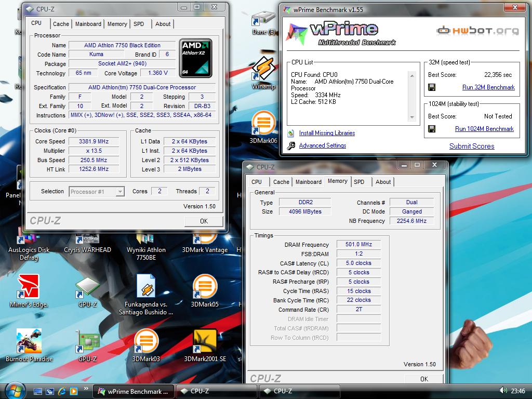
Task: Open SPD tab in top CPU-Z window
Action: 139,24
